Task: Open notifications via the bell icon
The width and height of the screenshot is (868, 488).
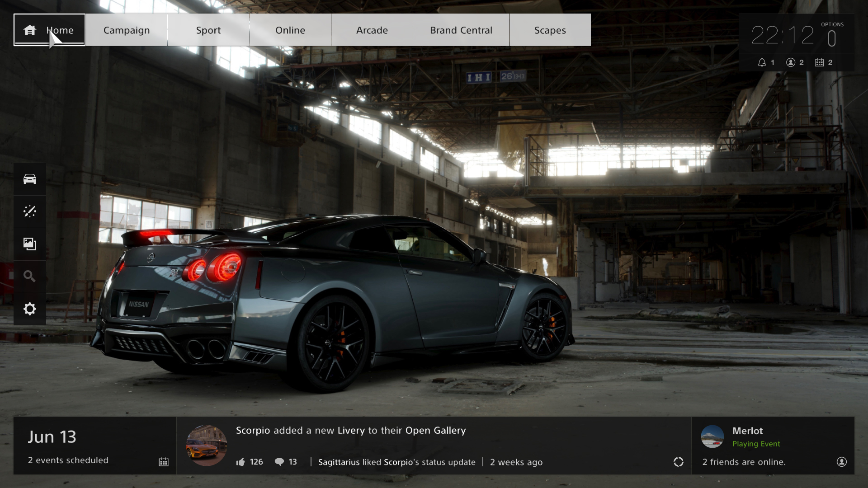Action: click(762, 62)
